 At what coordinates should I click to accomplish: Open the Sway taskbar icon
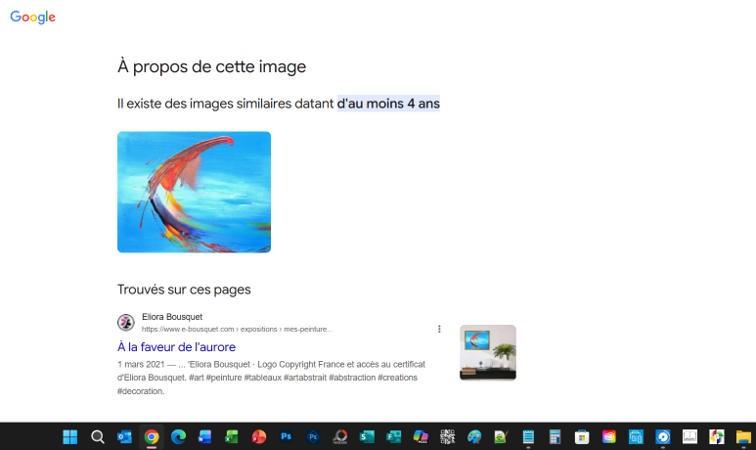pos(367,437)
